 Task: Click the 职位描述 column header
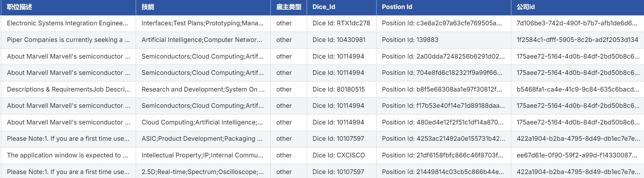(x=20, y=7)
